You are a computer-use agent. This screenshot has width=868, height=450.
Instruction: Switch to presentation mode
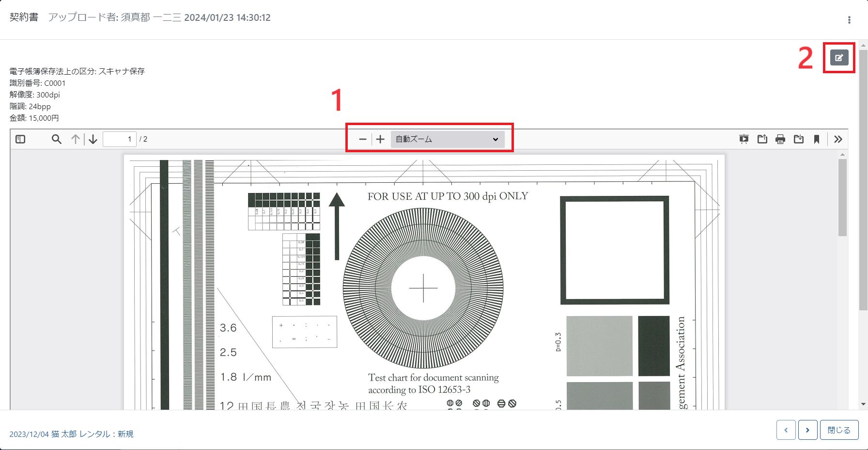coord(744,139)
